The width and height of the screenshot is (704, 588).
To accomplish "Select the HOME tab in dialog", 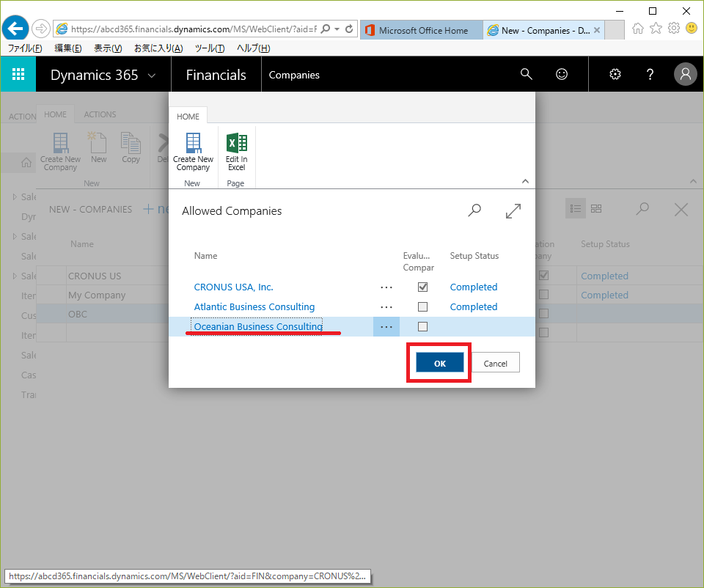I will click(x=188, y=116).
